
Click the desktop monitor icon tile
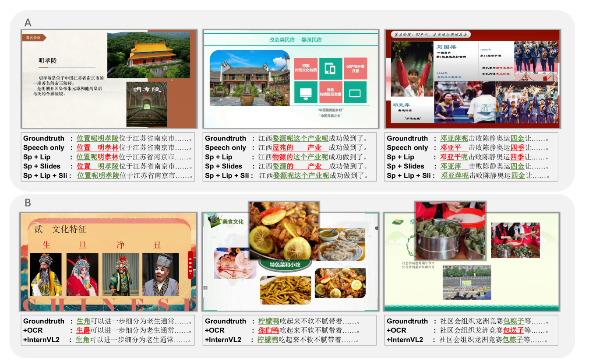(306, 92)
